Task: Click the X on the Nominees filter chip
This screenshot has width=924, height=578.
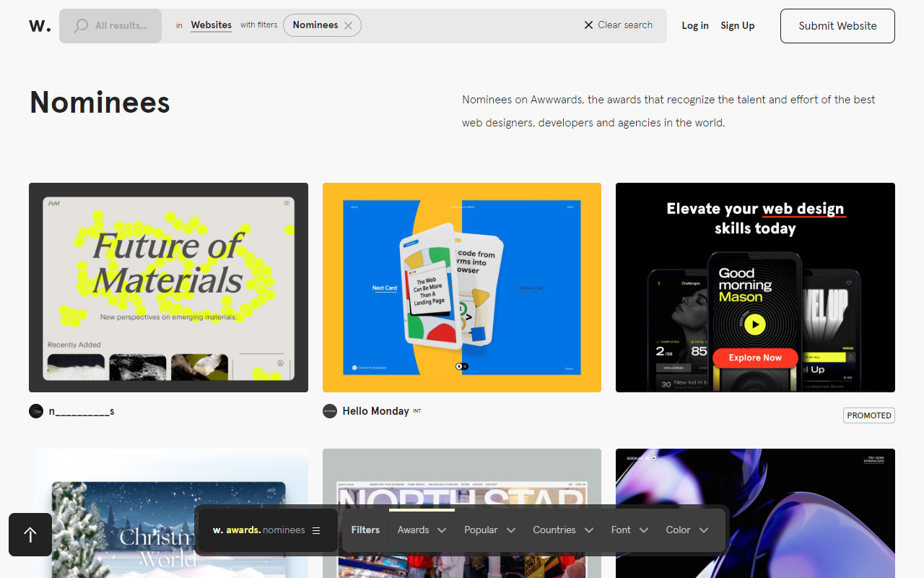Action: (349, 25)
